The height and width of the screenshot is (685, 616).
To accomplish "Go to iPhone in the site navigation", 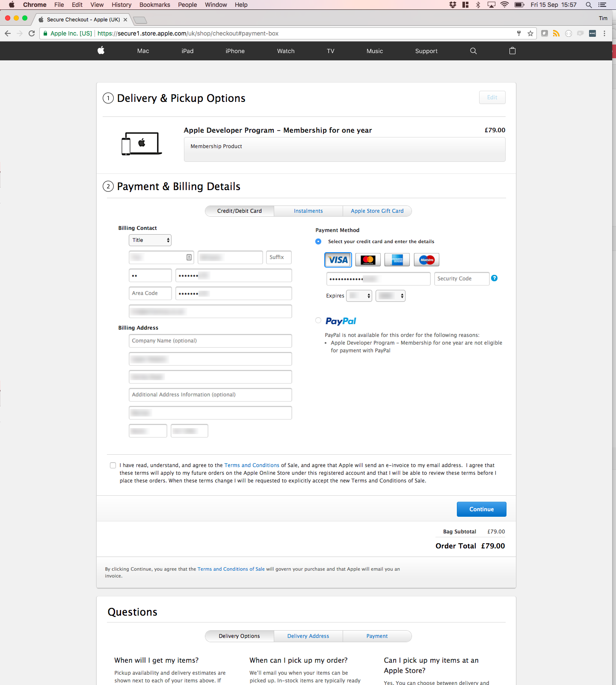I will [235, 51].
